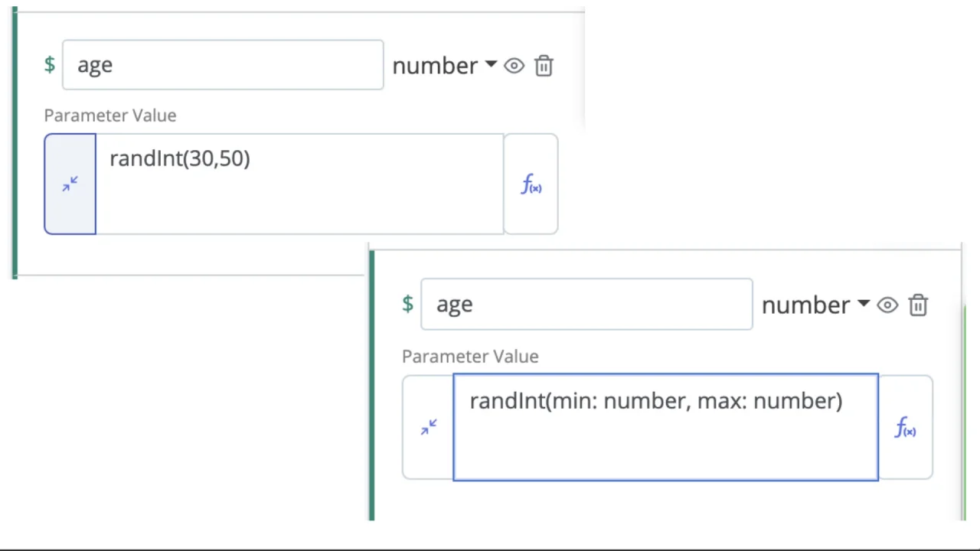
Task: Expand number type dropdown in randInt(min: number, max: number) panel
Action: pos(815,305)
